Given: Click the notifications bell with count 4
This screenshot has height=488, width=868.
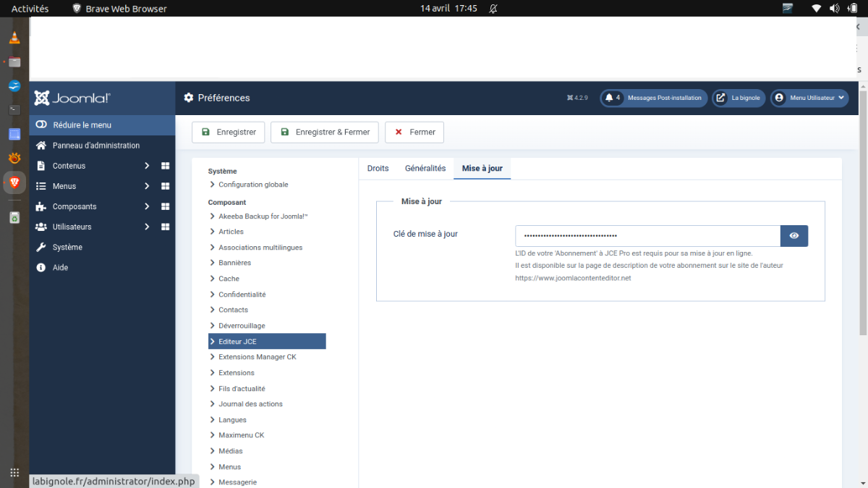Looking at the screenshot, I should click(x=613, y=98).
